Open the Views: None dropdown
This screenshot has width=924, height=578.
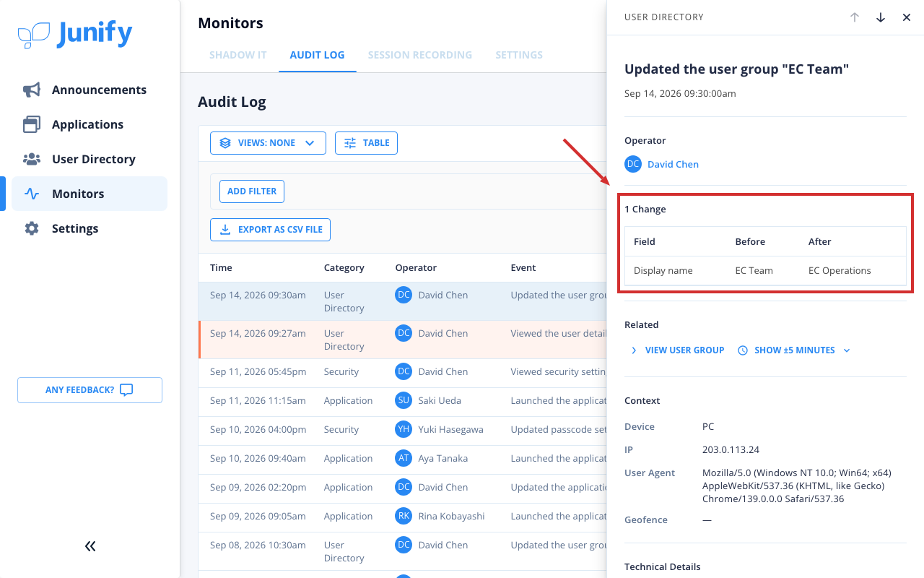tap(268, 143)
